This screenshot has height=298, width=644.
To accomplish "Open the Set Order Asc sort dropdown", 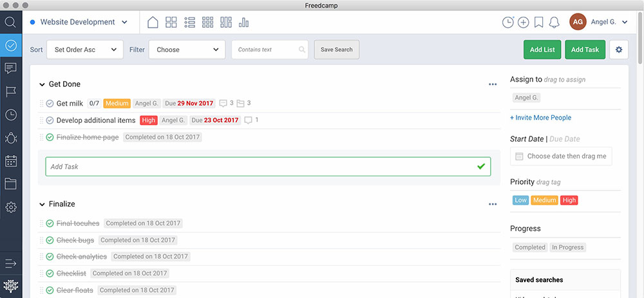I will click(84, 50).
